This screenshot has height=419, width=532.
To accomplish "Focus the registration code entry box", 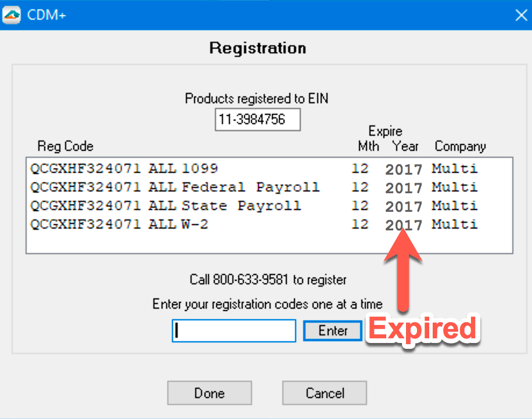I will pos(233,331).
